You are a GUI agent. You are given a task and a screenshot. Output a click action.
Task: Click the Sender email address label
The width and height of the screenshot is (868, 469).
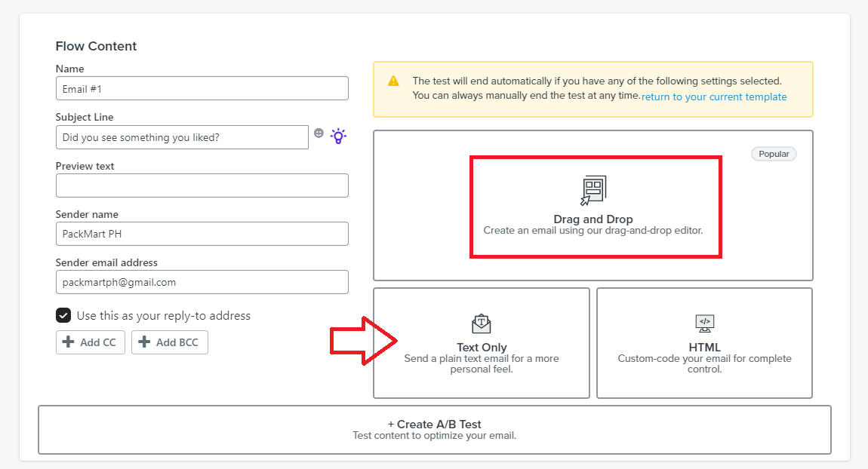pyautogui.click(x=106, y=262)
